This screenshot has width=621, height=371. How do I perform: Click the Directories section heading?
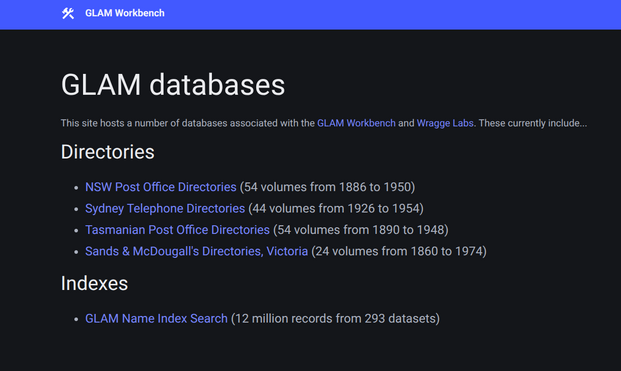tap(107, 152)
